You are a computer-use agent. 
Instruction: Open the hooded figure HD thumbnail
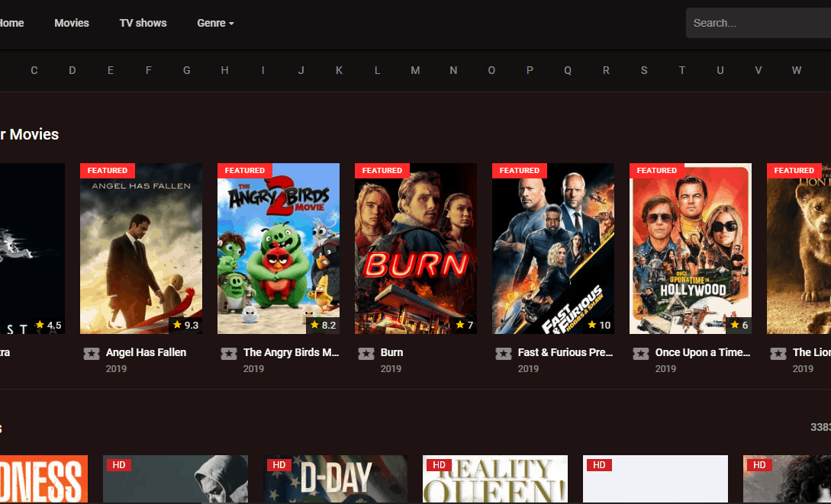[x=176, y=479]
